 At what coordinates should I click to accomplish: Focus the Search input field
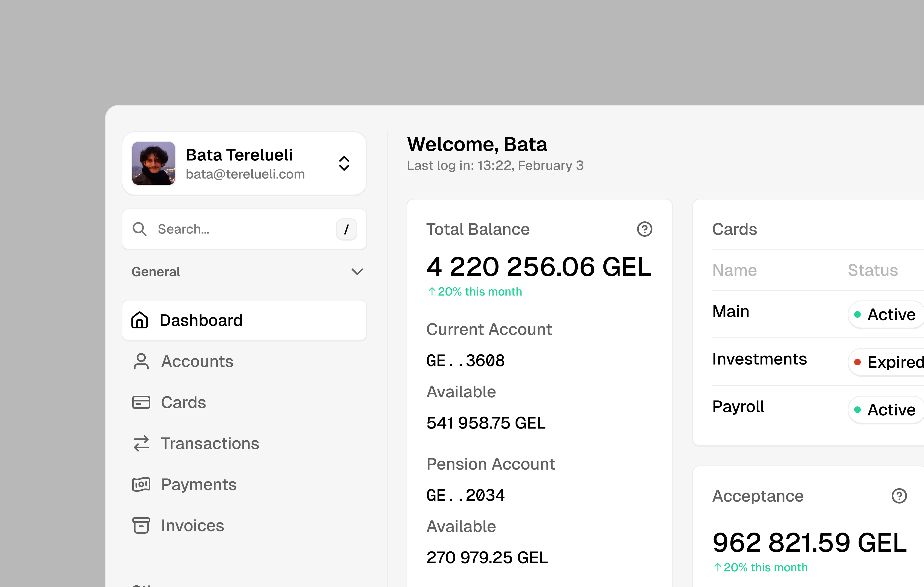[x=244, y=229]
